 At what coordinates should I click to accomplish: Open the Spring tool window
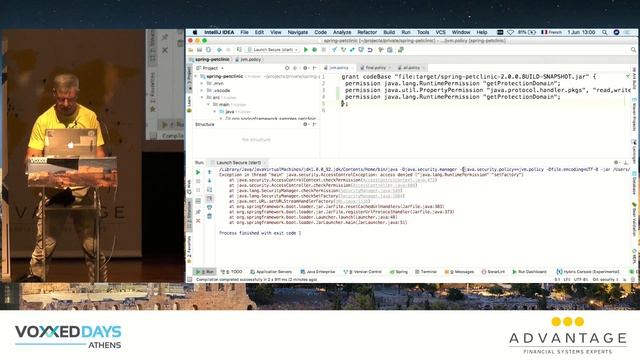[399, 272]
